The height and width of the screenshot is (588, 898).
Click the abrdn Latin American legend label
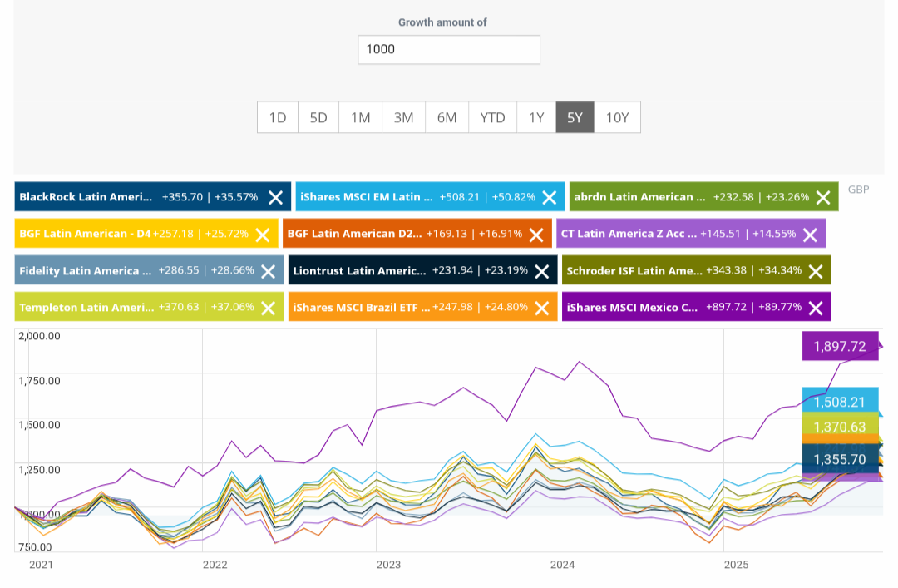coord(639,197)
